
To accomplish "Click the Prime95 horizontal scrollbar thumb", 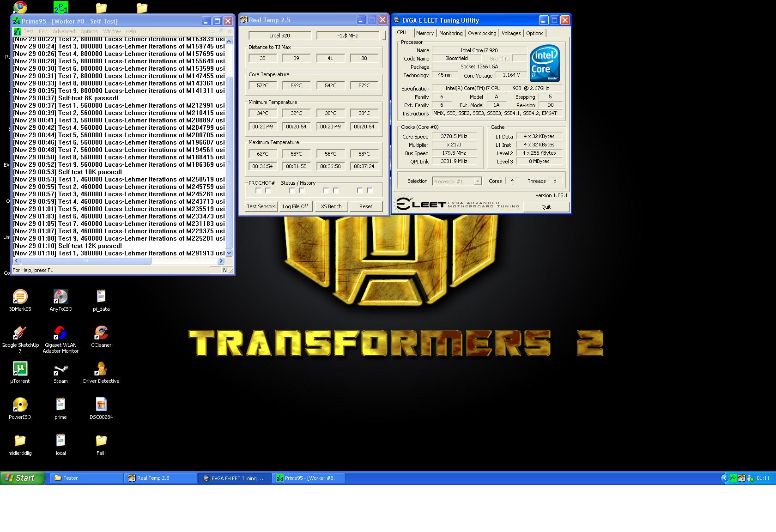I will tap(86, 261).
